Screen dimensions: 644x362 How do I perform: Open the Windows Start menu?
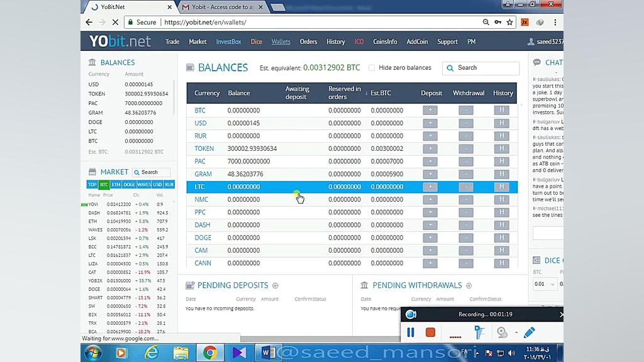tap(93, 353)
